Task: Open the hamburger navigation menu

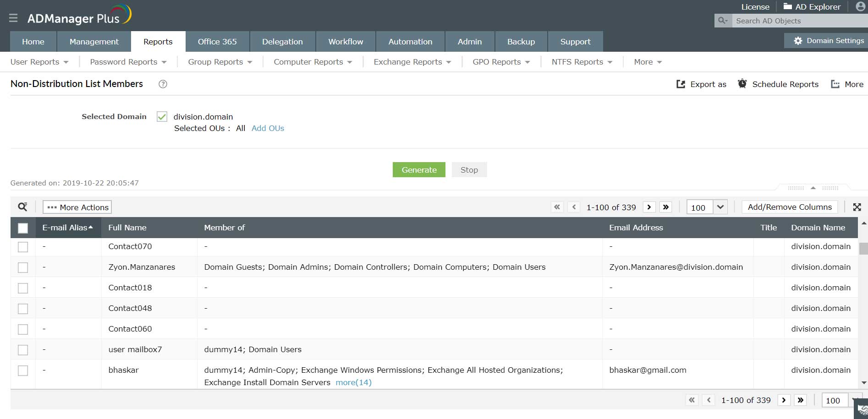Action: pyautogui.click(x=13, y=18)
